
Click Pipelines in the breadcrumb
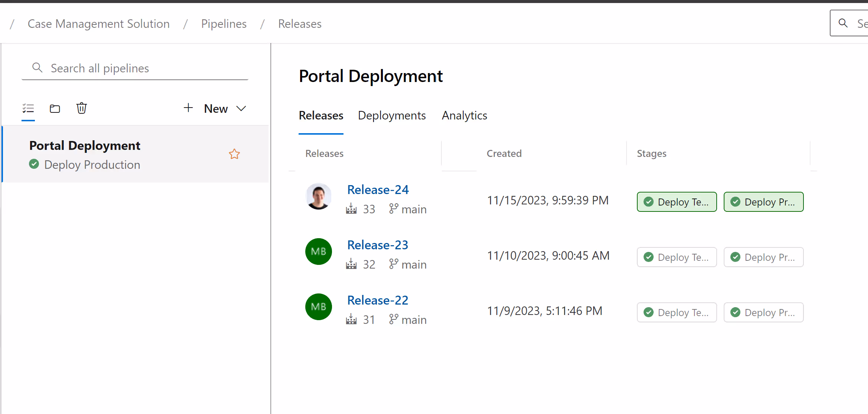pyautogui.click(x=224, y=24)
